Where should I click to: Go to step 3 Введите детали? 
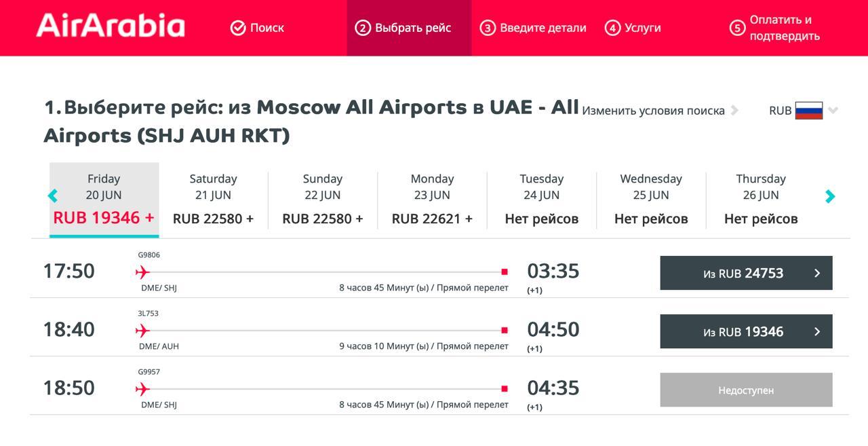pos(534,28)
